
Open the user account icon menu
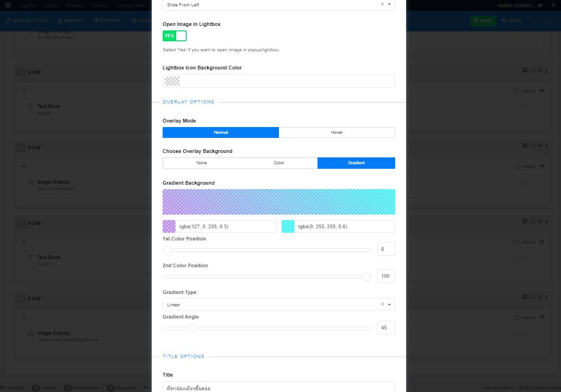point(552,5)
